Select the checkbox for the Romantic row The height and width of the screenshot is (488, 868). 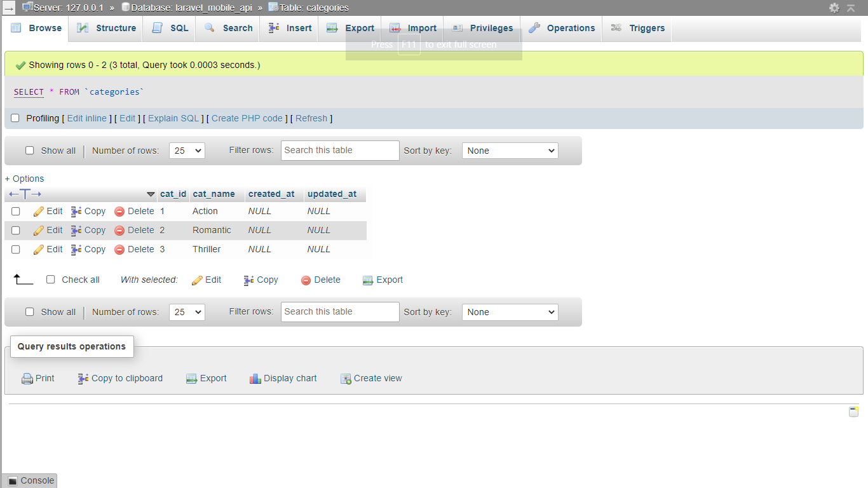[x=16, y=231]
